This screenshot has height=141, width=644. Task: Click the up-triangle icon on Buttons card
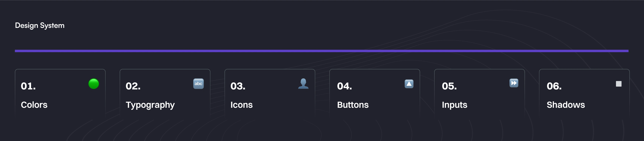pyautogui.click(x=409, y=84)
